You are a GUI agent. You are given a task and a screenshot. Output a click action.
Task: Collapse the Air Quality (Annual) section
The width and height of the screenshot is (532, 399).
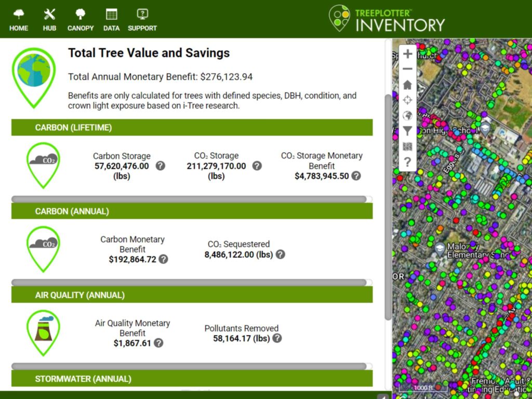pos(192,295)
